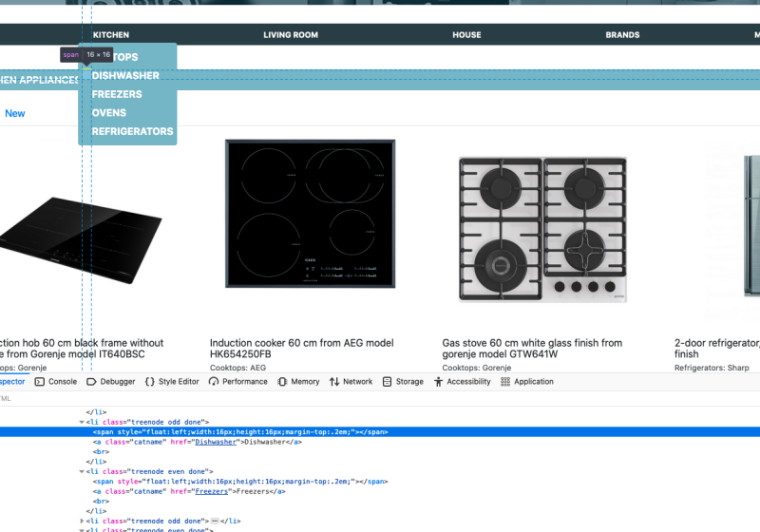Select the Freezers anchor node in markup
760x532 pixels.
tap(189, 491)
